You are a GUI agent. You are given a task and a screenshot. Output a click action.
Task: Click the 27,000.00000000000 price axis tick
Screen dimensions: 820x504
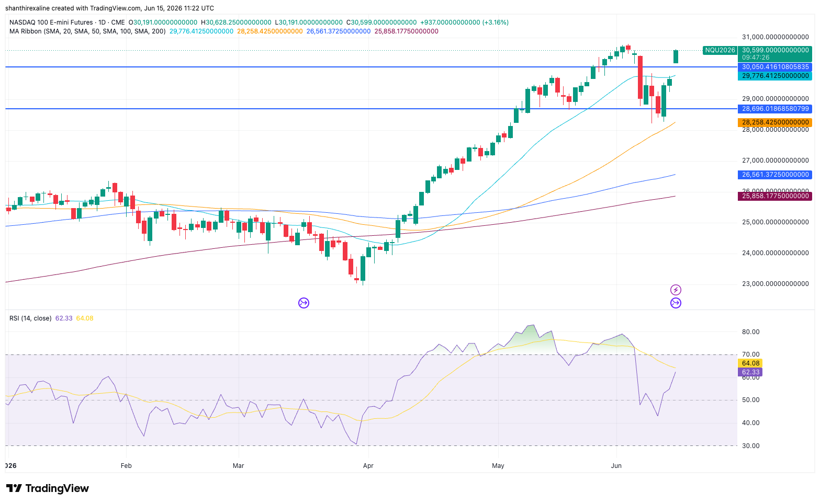[x=776, y=161]
